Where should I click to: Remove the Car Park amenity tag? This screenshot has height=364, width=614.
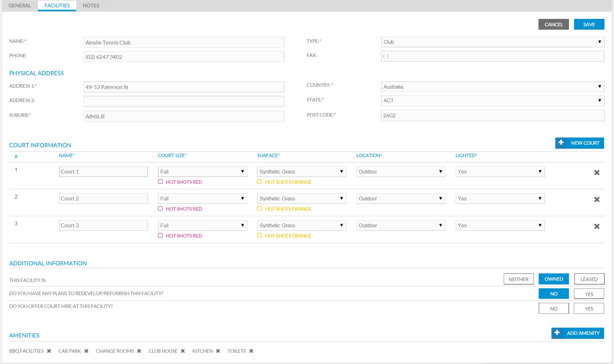(86, 351)
